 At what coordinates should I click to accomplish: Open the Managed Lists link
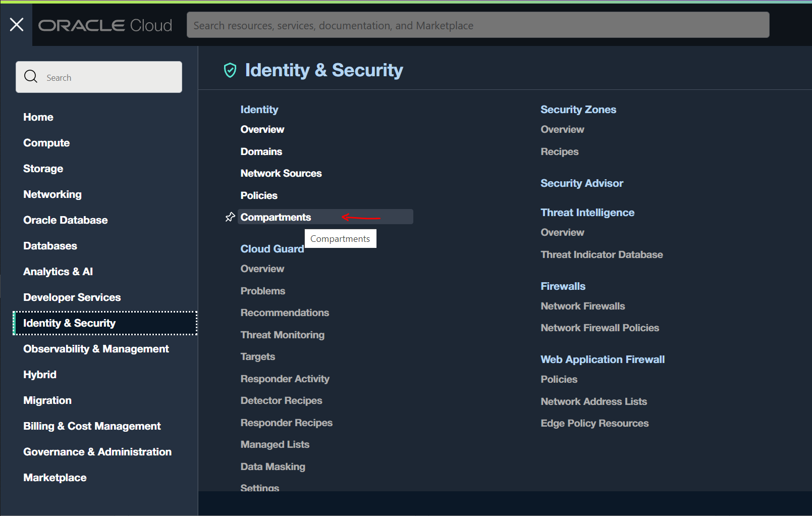tap(275, 444)
